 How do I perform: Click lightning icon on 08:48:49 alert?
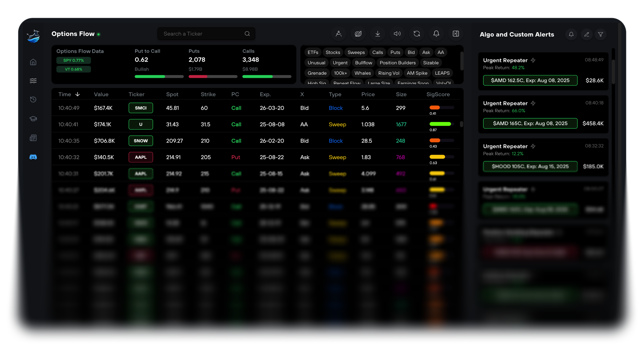533,60
